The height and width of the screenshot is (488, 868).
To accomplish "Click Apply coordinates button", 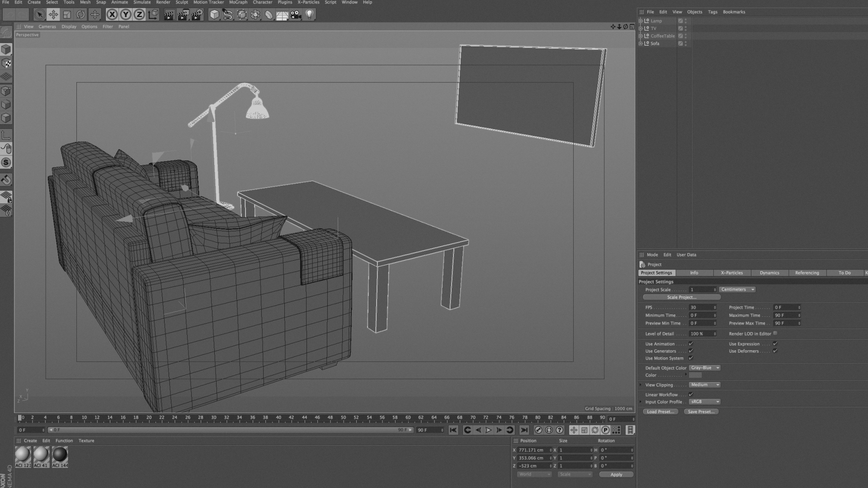I will tap(616, 474).
